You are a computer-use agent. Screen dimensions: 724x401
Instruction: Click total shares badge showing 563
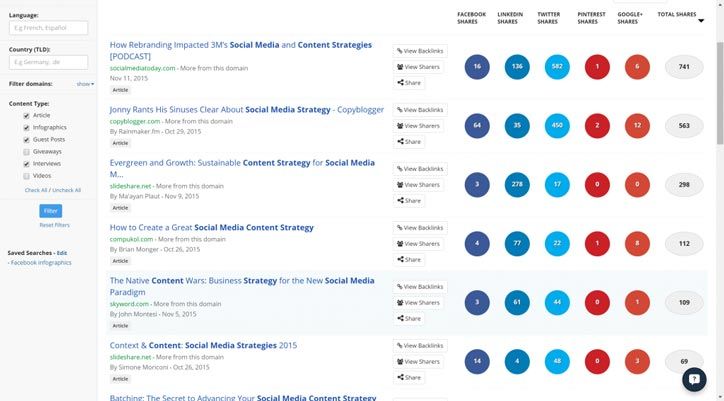[x=684, y=126]
